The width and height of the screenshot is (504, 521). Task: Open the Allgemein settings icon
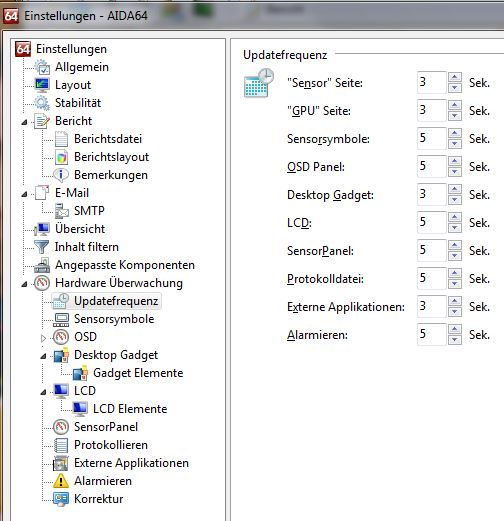pyautogui.click(x=42, y=67)
